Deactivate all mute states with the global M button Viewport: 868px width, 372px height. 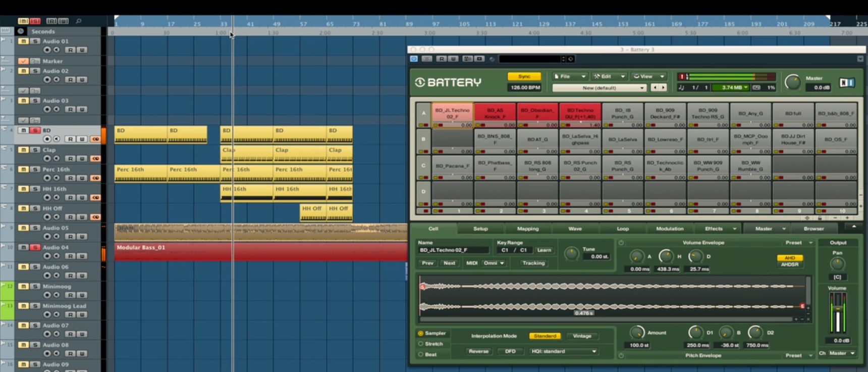23,21
